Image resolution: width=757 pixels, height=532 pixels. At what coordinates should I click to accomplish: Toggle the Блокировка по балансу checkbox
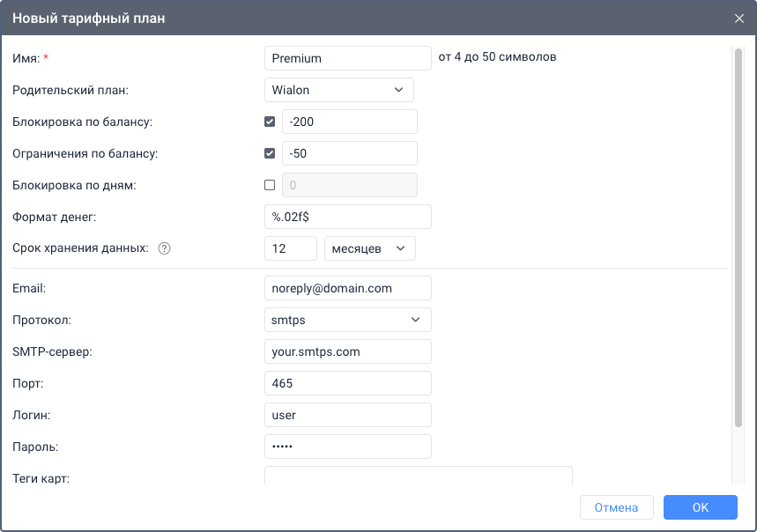(x=271, y=122)
